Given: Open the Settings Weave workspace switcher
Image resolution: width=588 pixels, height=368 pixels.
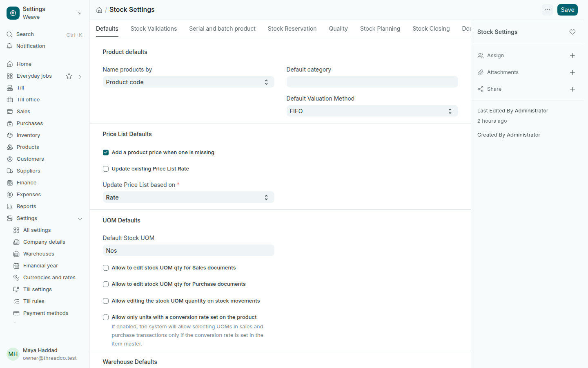Looking at the screenshot, I should point(45,13).
